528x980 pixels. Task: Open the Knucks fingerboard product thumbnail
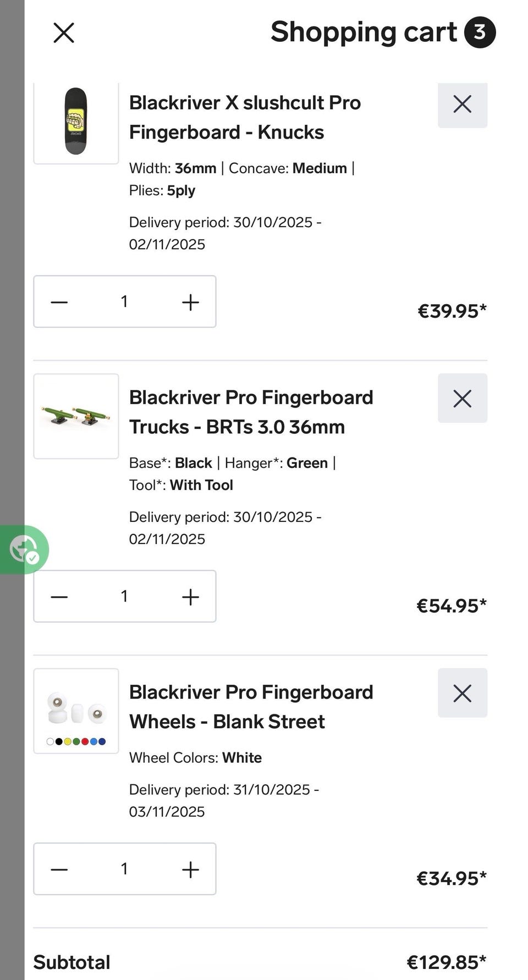[x=76, y=122]
